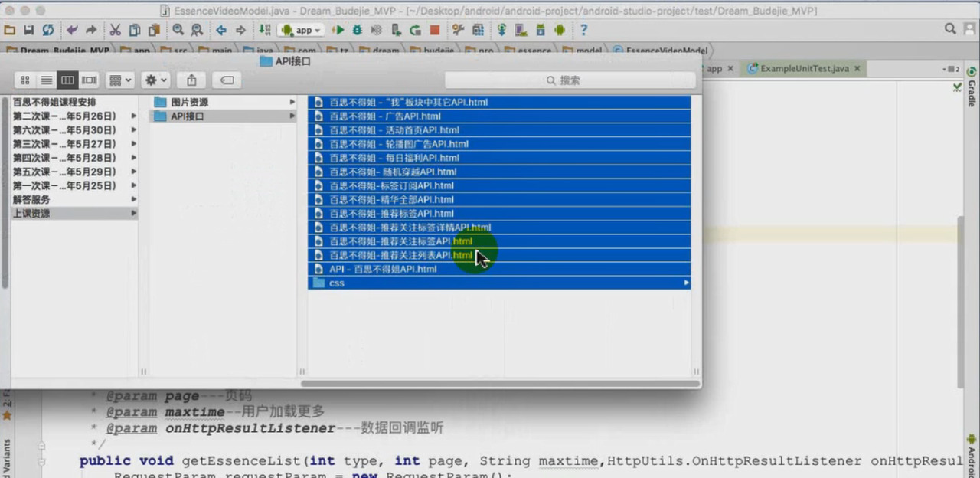
Task: Select the 上课资源 folder
Action: point(74,213)
